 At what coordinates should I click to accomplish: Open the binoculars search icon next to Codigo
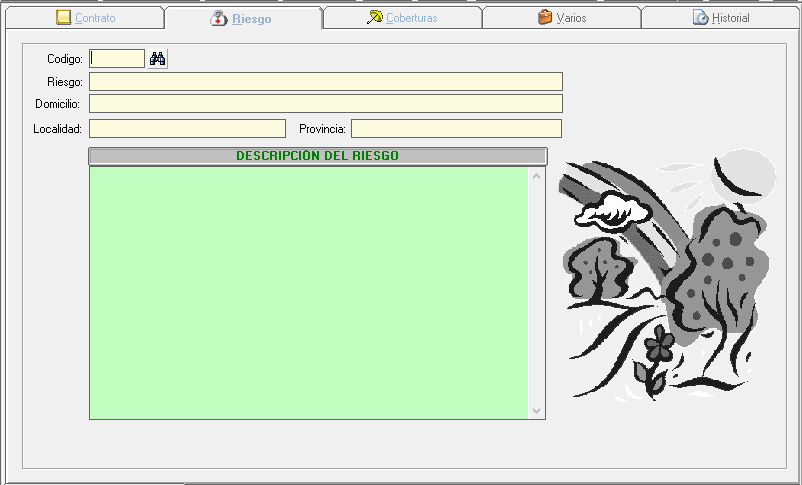[x=158, y=59]
